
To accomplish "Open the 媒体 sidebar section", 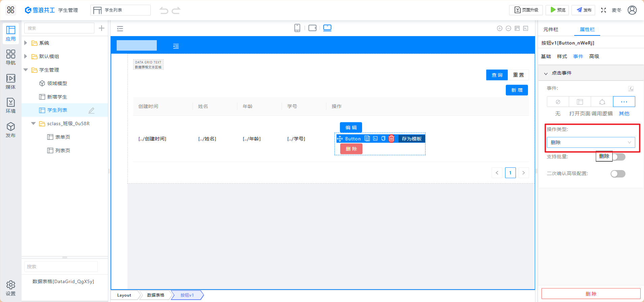I will (11, 82).
